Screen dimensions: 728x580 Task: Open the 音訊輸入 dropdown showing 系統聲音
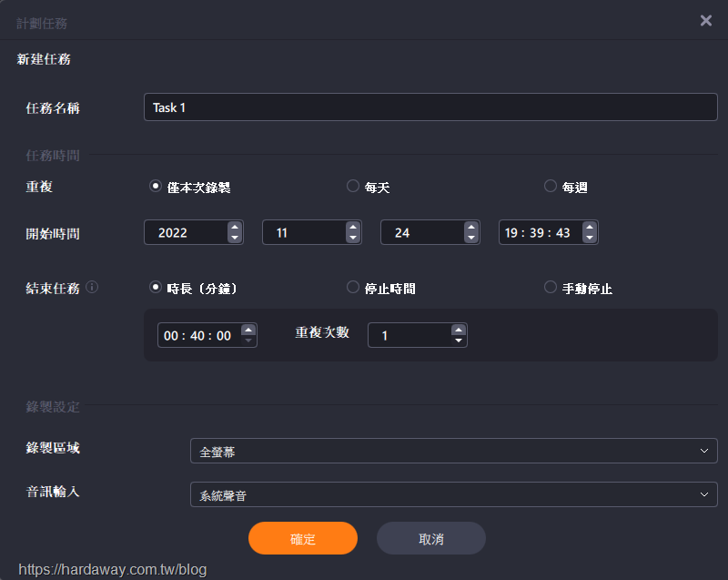point(453,494)
